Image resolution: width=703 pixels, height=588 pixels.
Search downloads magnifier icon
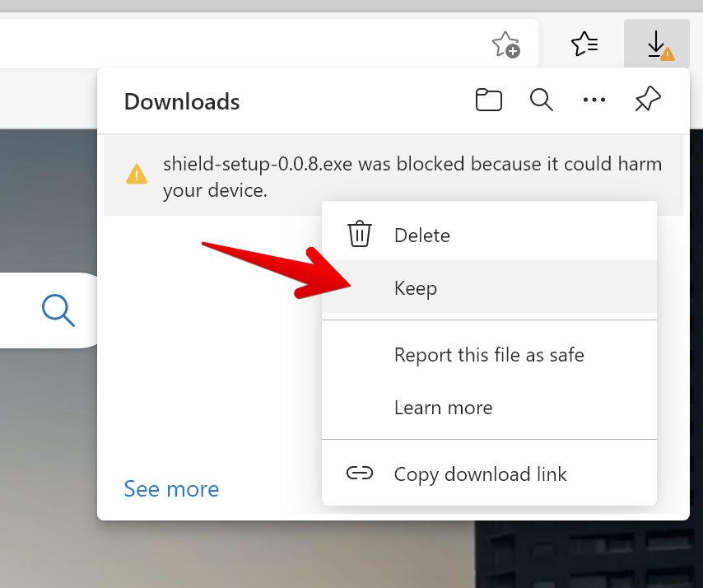click(541, 100)
